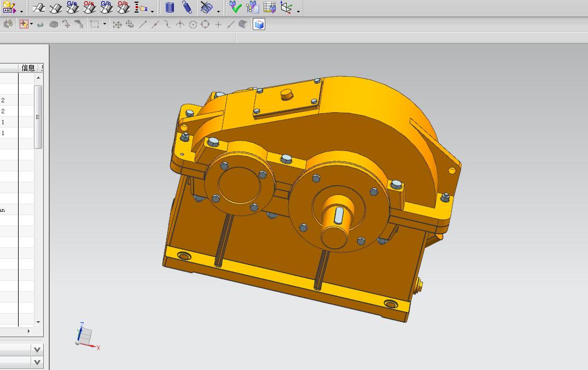
Task: Click the gray solid body icon
Action: (x=54, y=25)
